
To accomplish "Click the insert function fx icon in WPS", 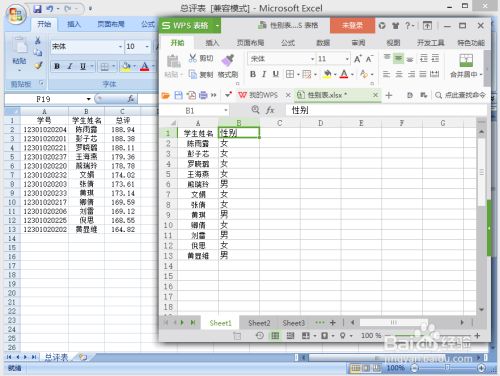I will 270,110.
